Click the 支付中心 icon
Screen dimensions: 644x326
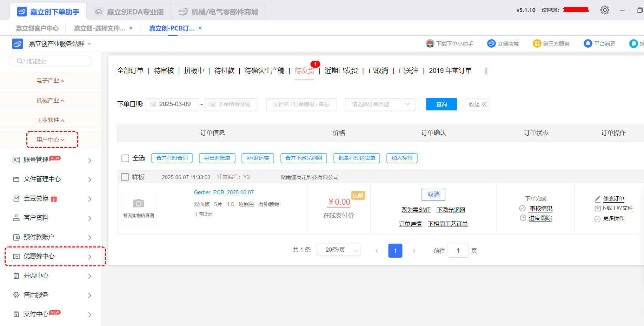tap(16, 314)
